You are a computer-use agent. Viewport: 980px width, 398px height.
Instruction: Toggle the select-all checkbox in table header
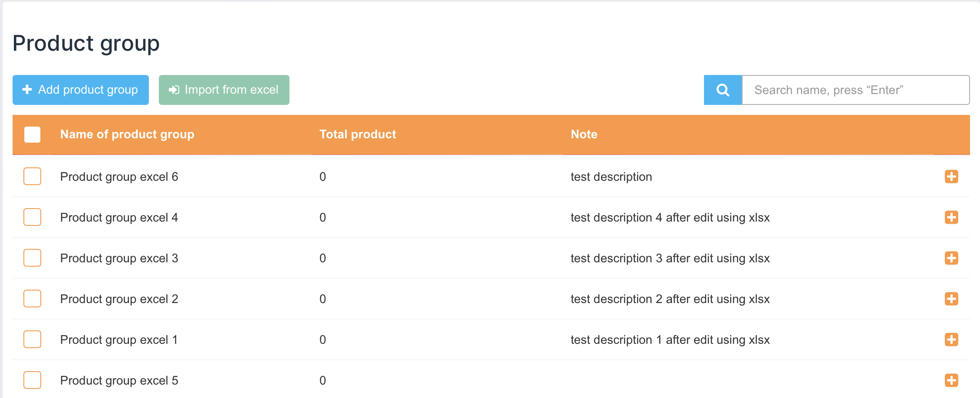[x=33, y=134]
